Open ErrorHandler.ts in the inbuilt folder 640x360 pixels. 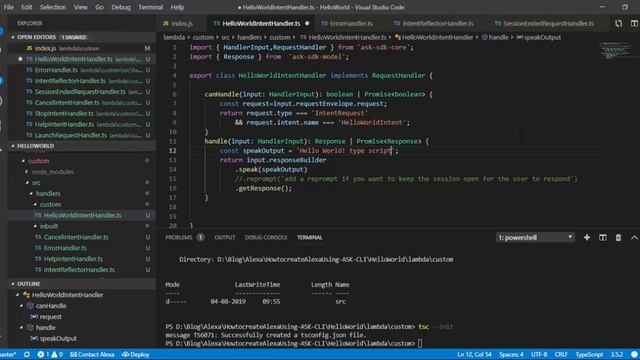pos(82,248)
